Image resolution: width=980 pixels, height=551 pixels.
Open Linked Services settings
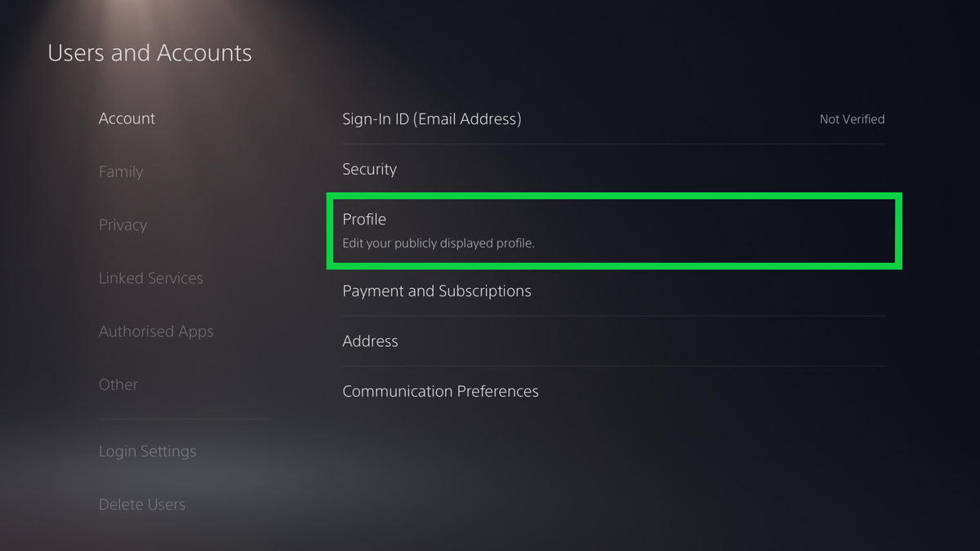click(150, 278)
